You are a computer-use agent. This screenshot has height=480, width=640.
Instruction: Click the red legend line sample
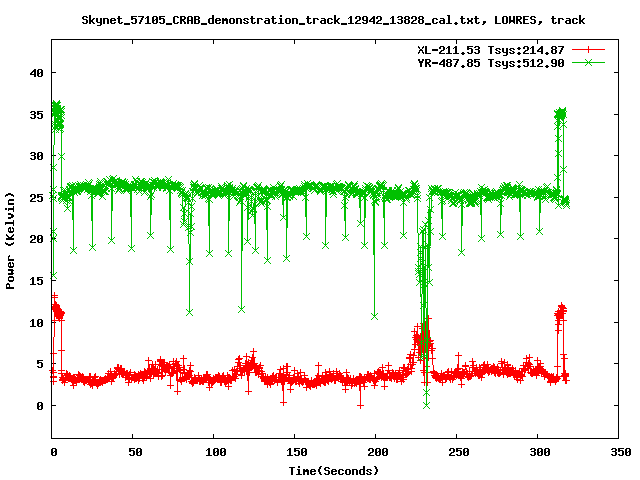click(588, 50)
